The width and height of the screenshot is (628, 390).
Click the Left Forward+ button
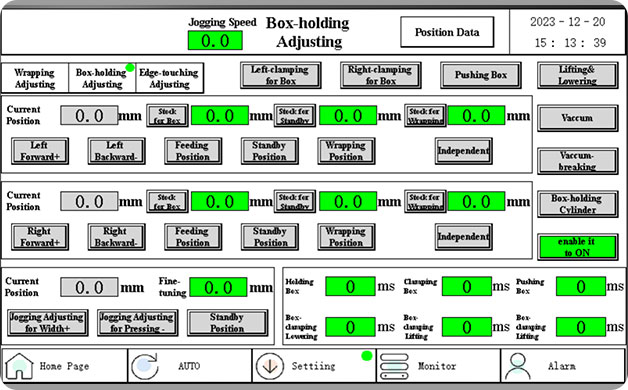pos(40,151)
